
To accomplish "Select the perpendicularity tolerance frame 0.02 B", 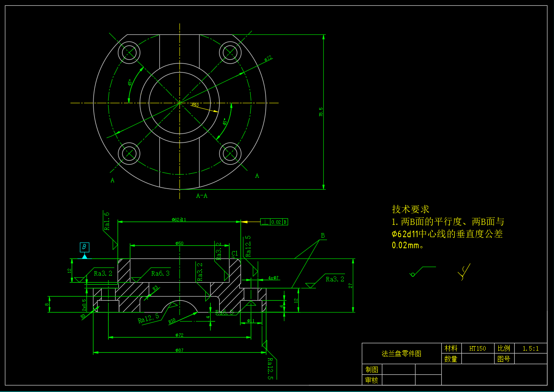I will pyautogui.click(x=274, y=222).
